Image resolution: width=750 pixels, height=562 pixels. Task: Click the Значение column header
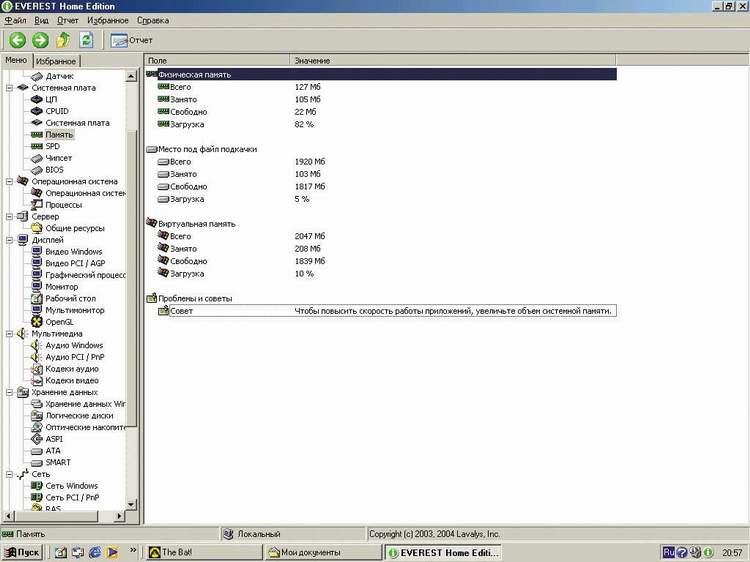click(x=453, y=61)
